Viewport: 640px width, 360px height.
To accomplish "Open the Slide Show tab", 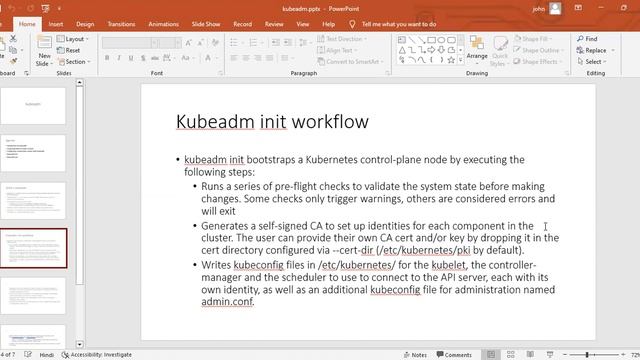I will pyautogui.click(x=206, y=24).
